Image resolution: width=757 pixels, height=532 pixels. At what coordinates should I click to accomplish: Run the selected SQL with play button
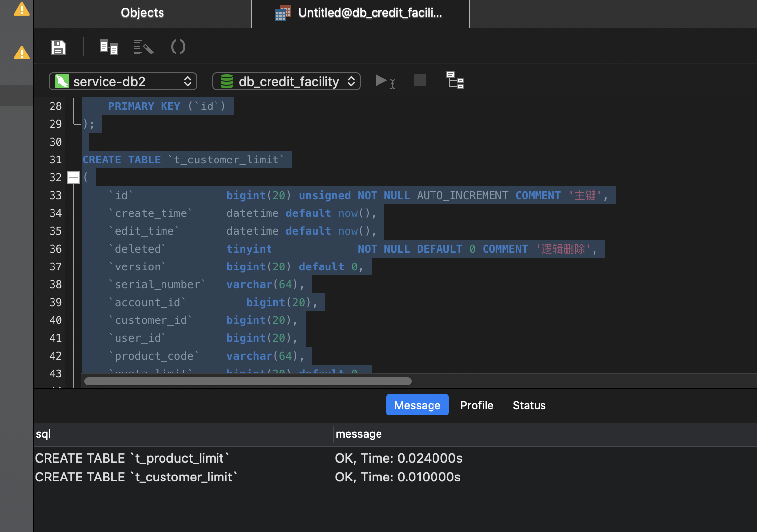coord(385,81)
